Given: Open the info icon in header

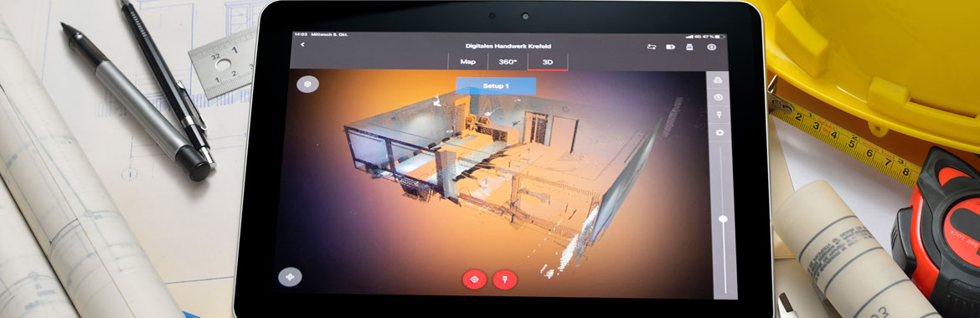Looking at the screenshot, I should 711,47.
